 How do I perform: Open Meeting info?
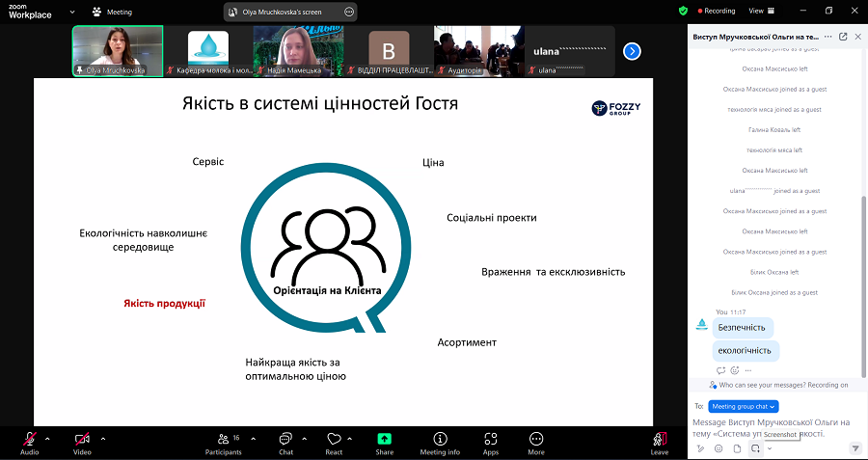click(x=440, y=444)
